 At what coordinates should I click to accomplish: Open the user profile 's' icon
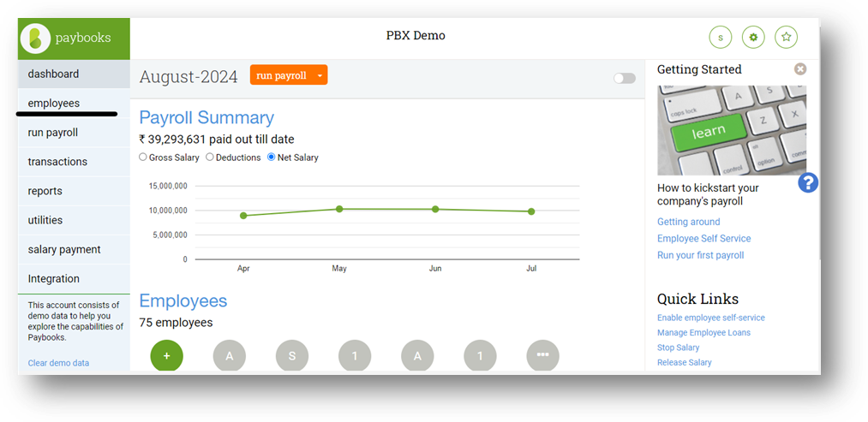721,38
